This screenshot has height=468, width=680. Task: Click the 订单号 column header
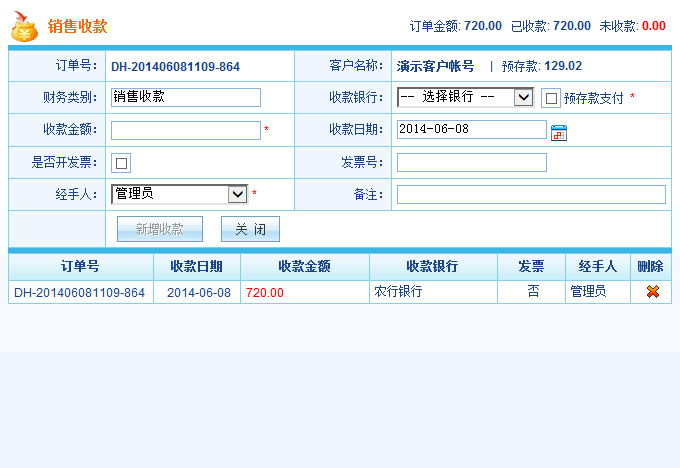point(80,267)
